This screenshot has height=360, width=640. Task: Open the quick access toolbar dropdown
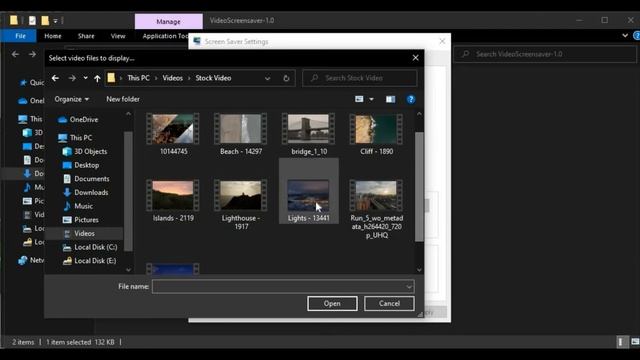click(x=56, y=20)
